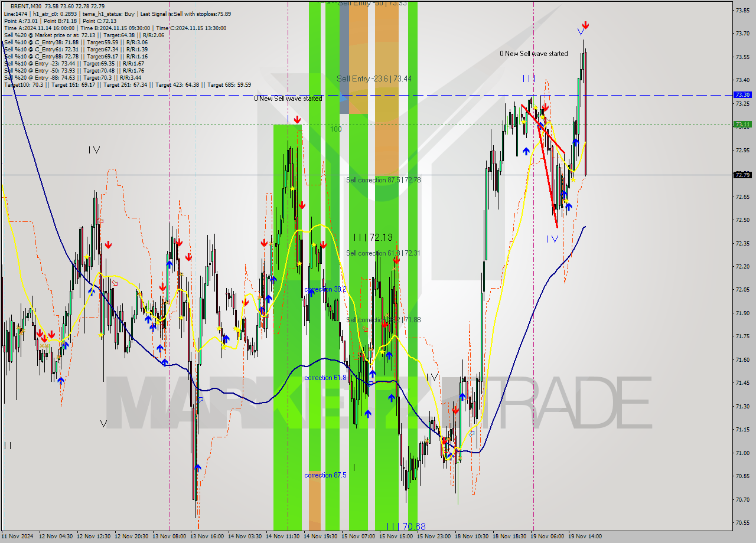The width and height of the screenshot is (756, 543).
Task: Click the 'Target100: 70.3' targets line
Action: (127, 84)
